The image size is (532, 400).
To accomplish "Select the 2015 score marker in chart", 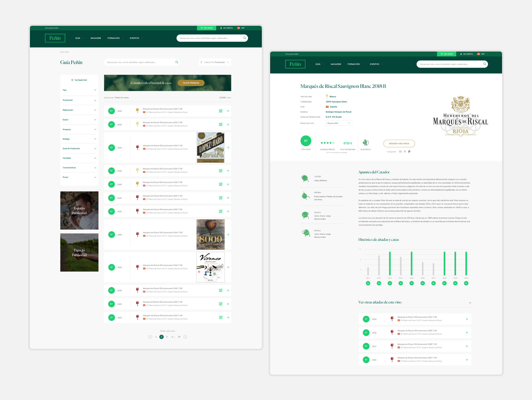I will (x=411, y=283).
